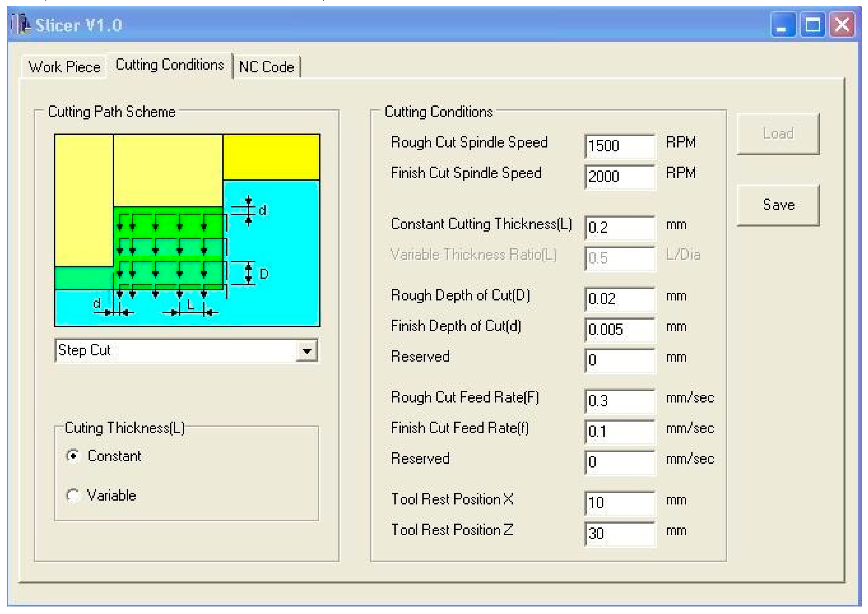Minimize the Slicer V1.0 window
This screenshot has height=614, width=868.
783,25
